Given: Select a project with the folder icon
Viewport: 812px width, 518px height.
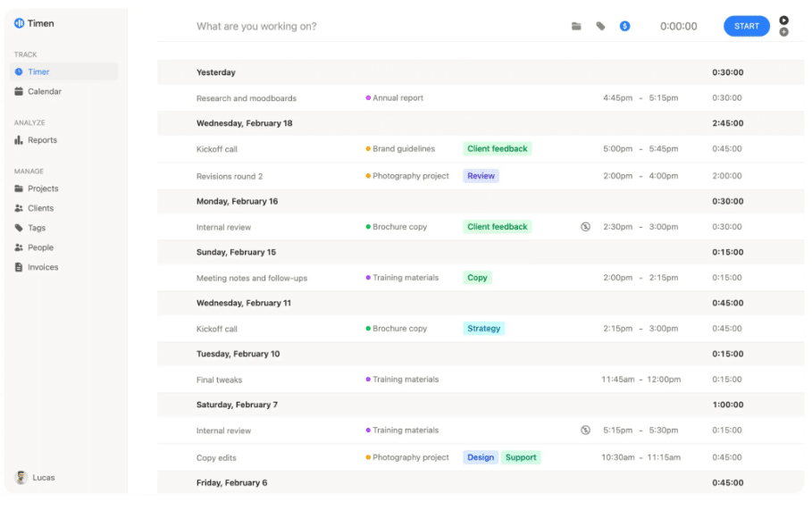Looking at the screenshot, I should (x=576, y=27).
